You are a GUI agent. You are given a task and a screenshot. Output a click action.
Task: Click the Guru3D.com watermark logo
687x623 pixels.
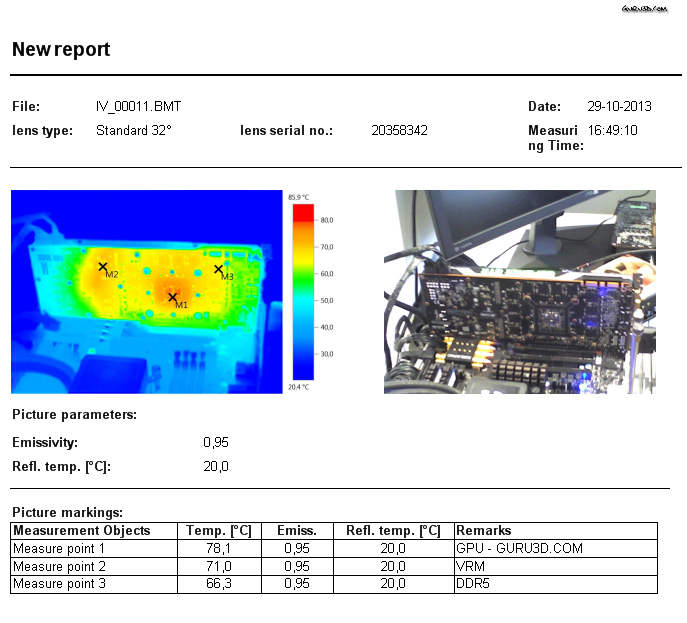pyautogui.click(x=644, y=8)
